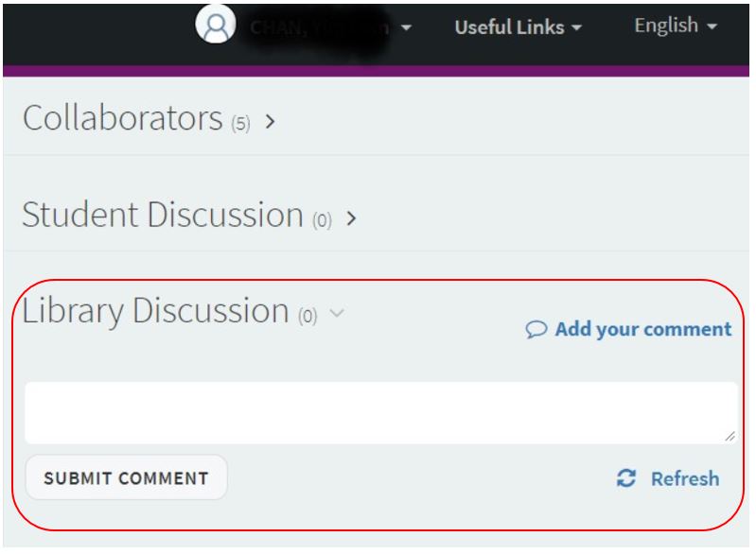Click the circular arrows refresh icon

(626, 478)
